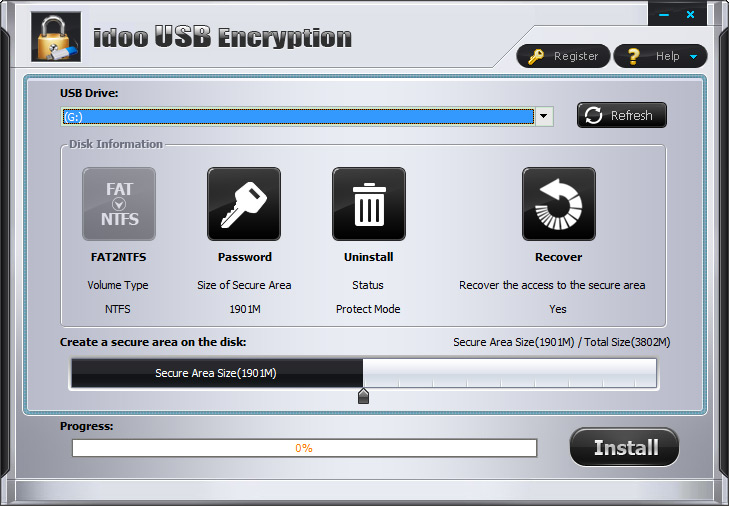
Task: Expand the USB Drive dropdown arrow
Action: click(543, 117)
